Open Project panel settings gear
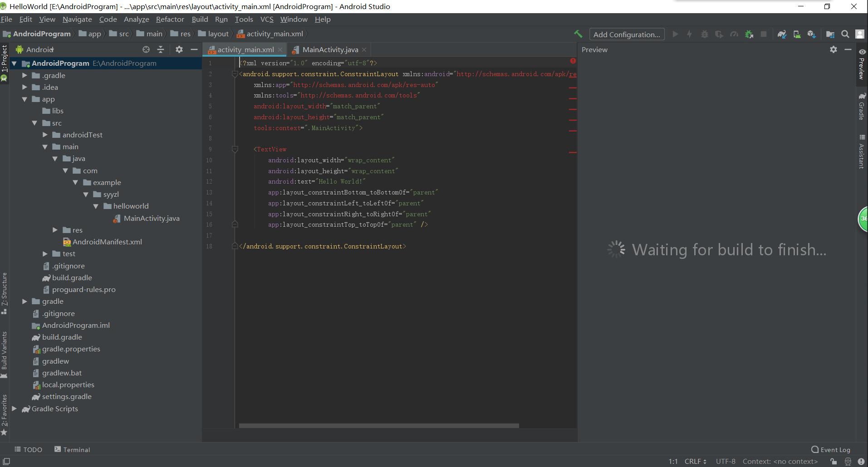 click(x=179, y=49)
